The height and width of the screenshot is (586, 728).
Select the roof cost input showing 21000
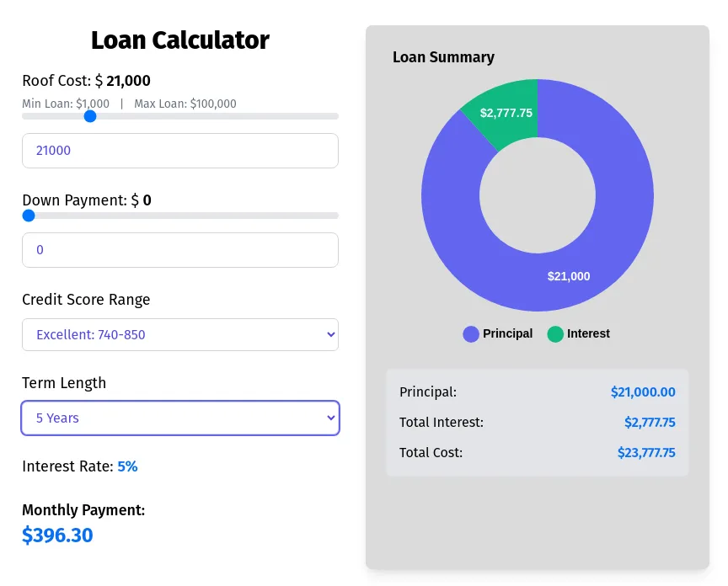(179, 150)
